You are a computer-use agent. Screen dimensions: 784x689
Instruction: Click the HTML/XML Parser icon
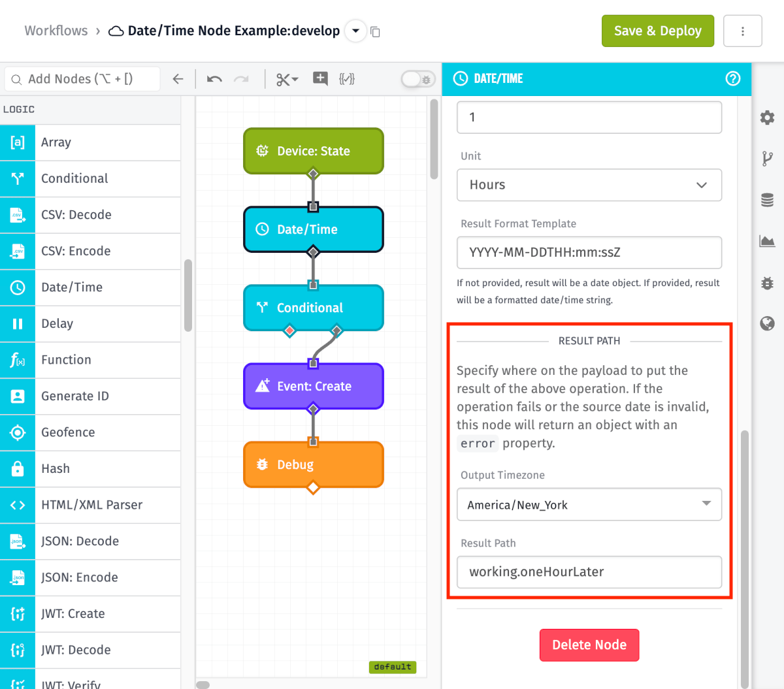[18, 505]
